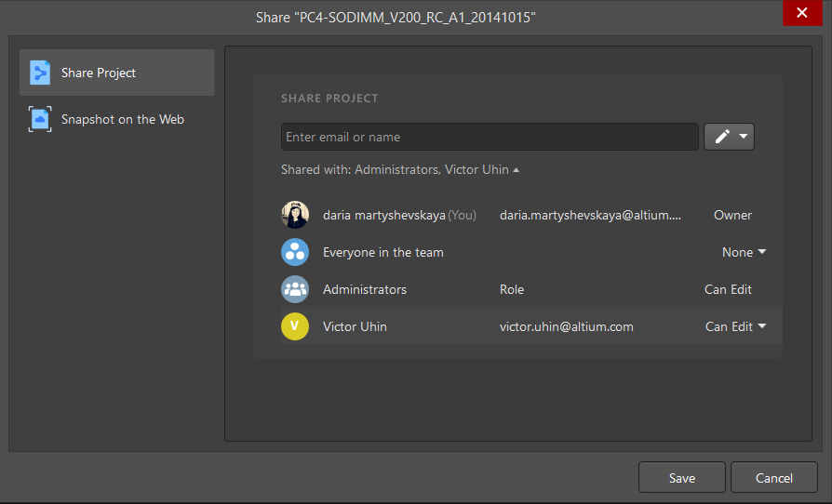Click daria martyshevskaya's avatar photo

pyautogui.click(x=295, y=215)
